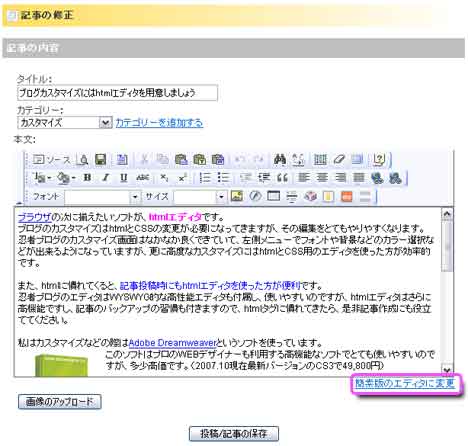This screenshot has height=446, width=468.
Task: Toggle underline formatting
Action: (124, 178)
